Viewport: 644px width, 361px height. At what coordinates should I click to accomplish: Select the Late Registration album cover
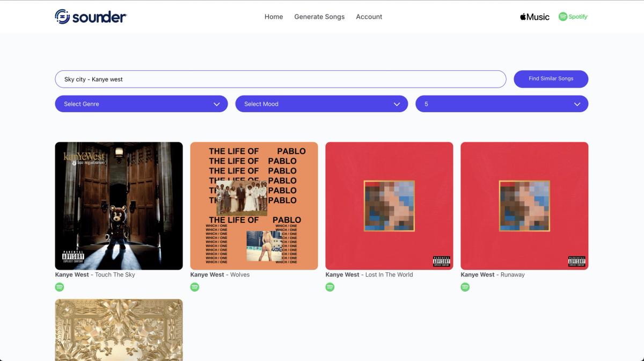[119, 206]
